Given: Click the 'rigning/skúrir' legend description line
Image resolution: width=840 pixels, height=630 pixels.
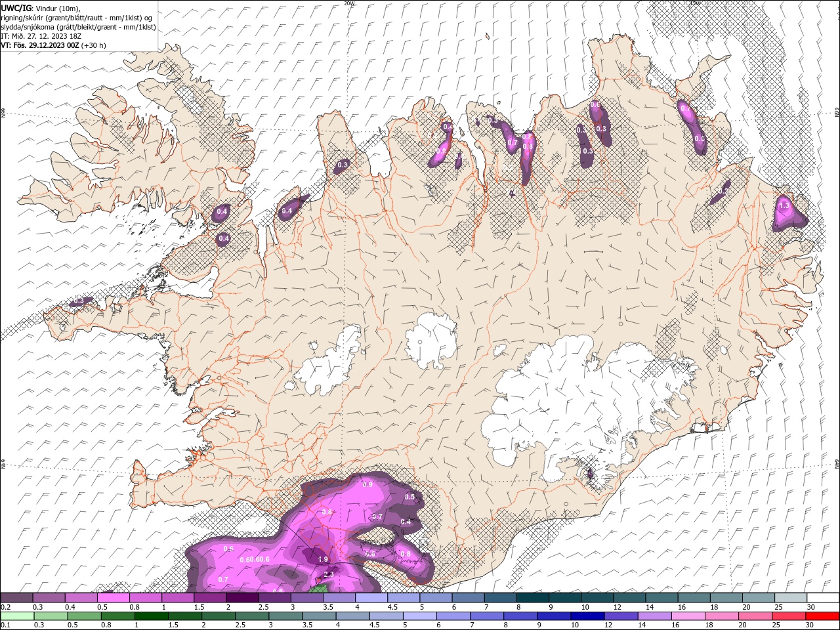Looking at the screenshot, I should tap(77, 17).
